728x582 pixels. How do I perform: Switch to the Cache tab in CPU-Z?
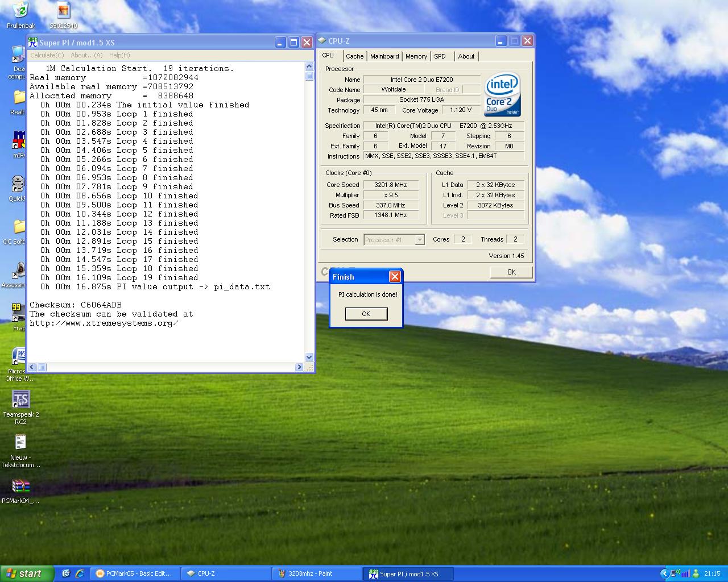pos(354,56)
